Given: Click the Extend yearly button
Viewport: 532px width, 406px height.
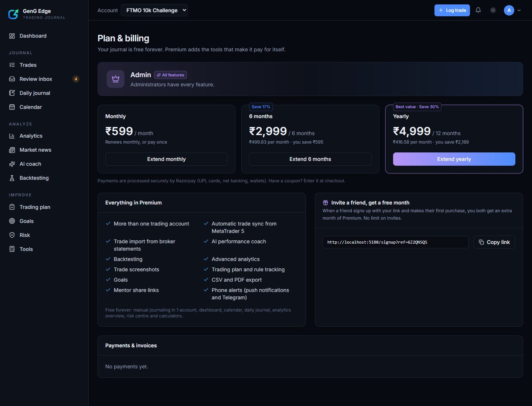Looking at the screenshot, I should [454, 159].
